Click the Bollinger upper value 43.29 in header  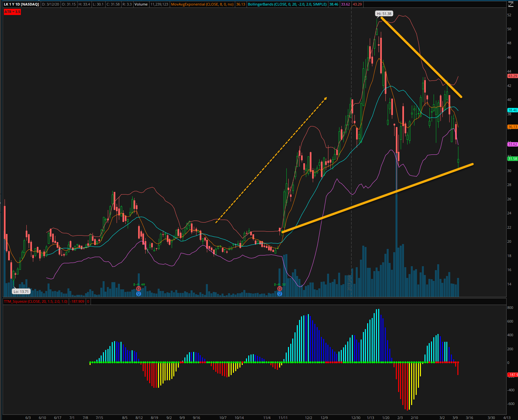(357, 4)
